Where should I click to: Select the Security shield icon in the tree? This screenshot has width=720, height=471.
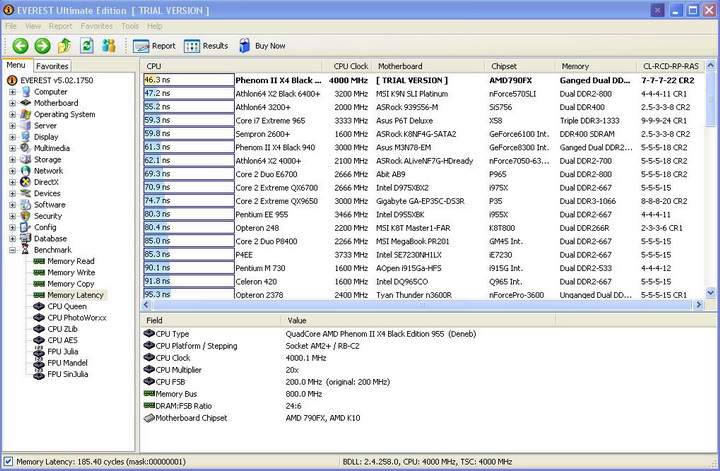26,216
